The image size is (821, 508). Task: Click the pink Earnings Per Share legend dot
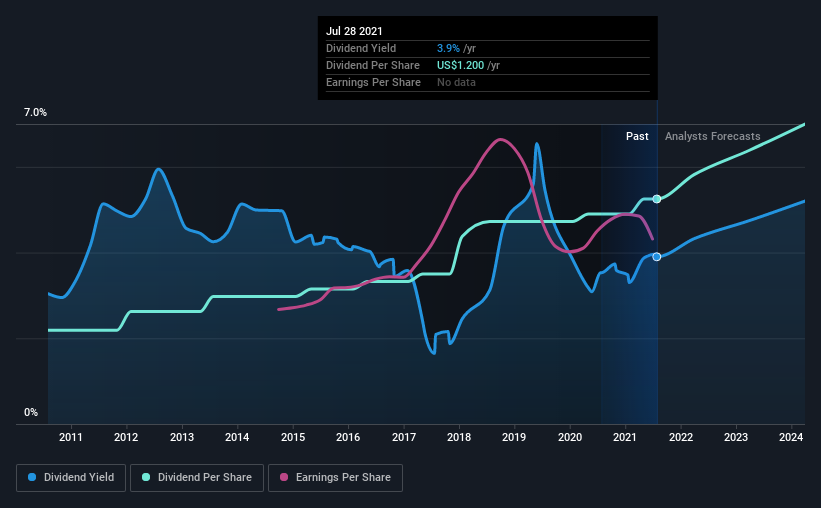point(284,477)
